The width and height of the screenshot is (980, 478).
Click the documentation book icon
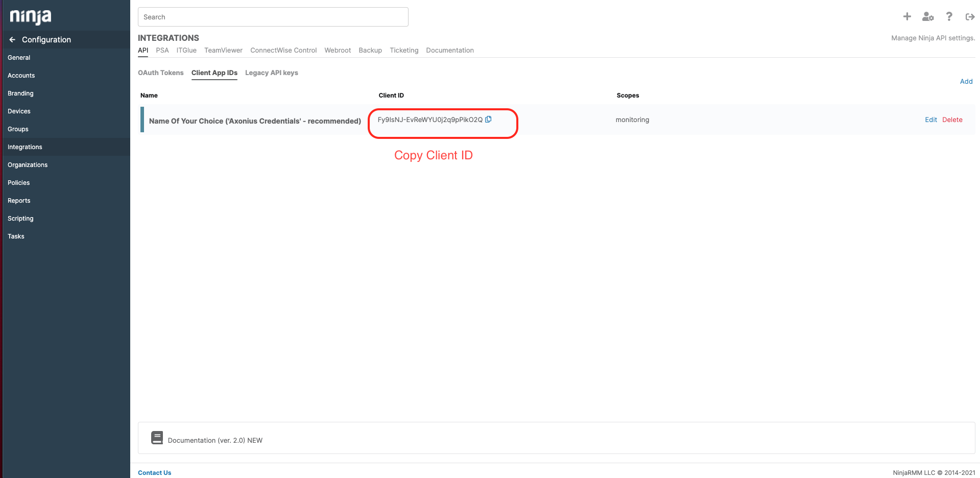[x=157, y=438]
